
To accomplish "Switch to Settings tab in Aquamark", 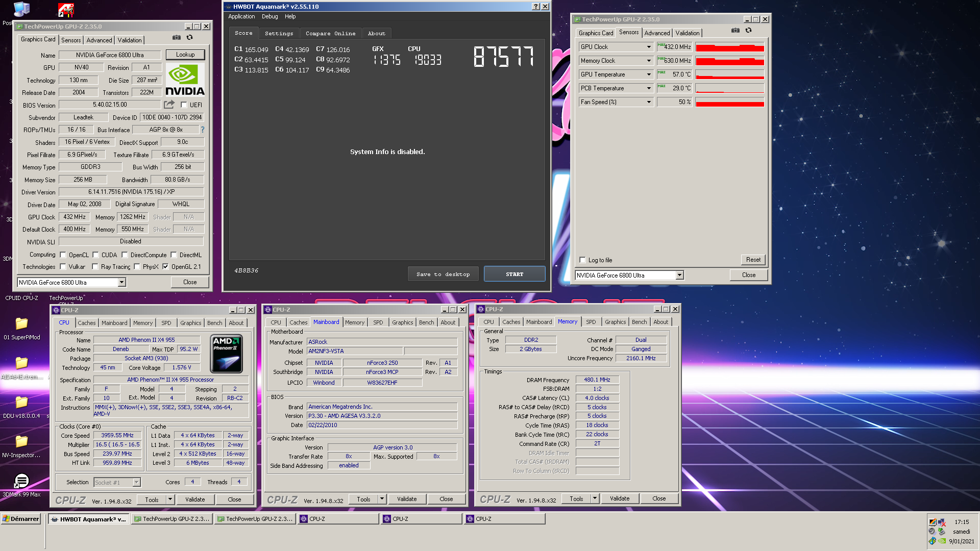I will (x=279, y=33).
